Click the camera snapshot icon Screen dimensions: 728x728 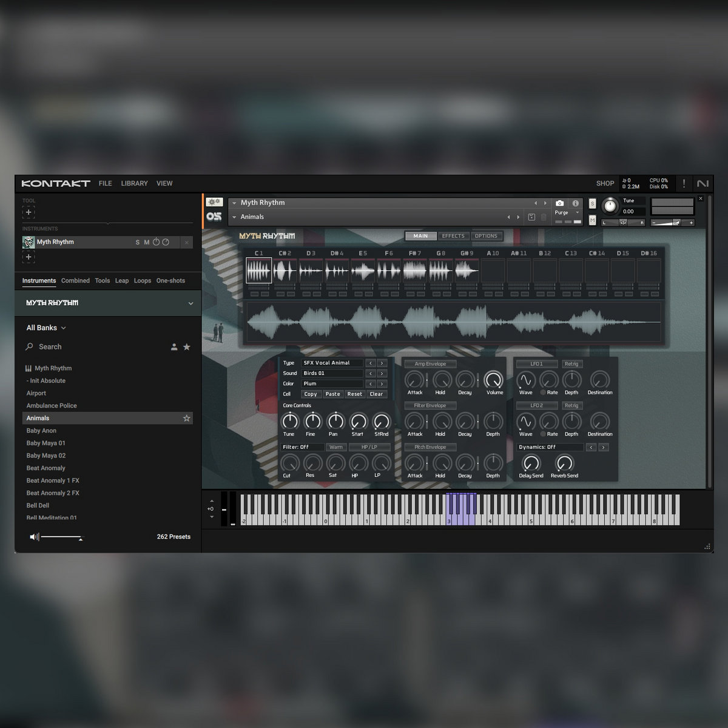559,203
